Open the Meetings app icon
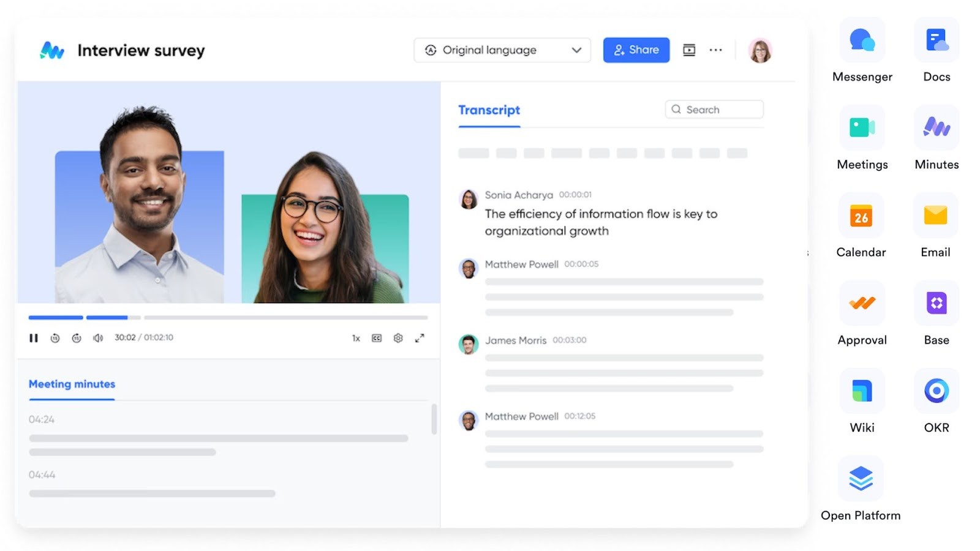 861,127
